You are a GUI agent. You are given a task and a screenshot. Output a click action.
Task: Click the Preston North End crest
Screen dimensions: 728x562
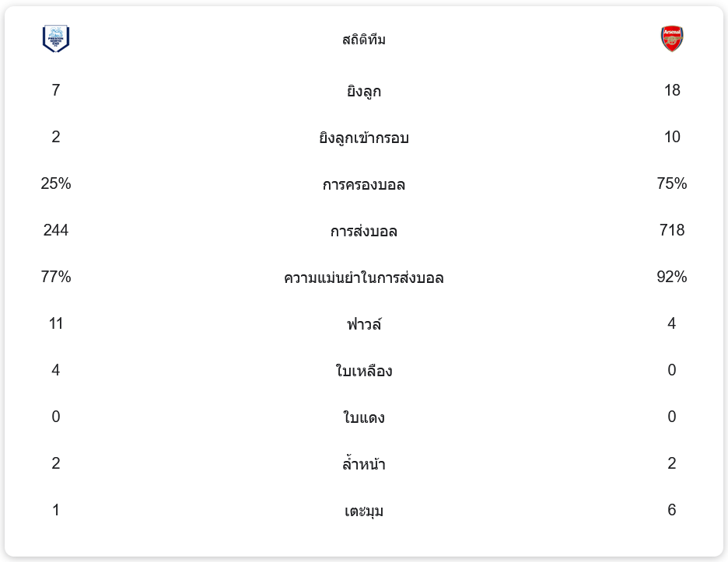(x=56, y=39)
